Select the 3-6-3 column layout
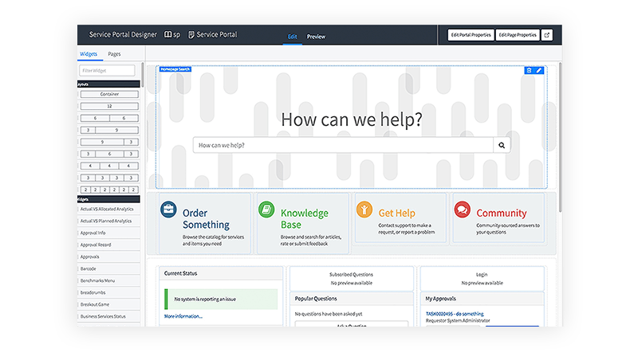This screenshot has height=364, width=638. coord(109,154)
